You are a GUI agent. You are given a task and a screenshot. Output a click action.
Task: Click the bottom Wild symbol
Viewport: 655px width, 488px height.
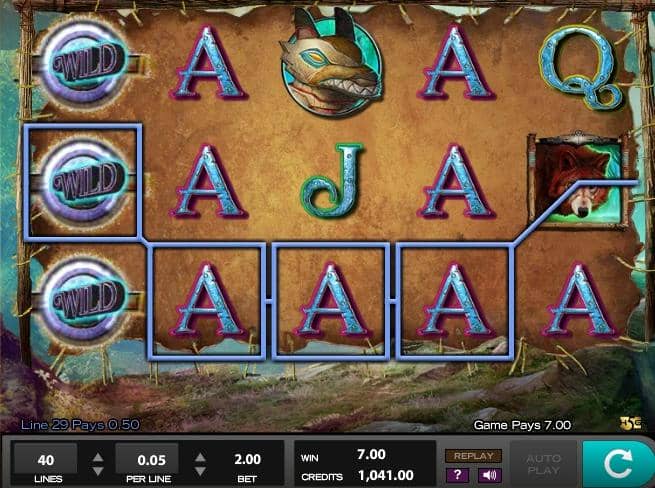pos(85,299)
